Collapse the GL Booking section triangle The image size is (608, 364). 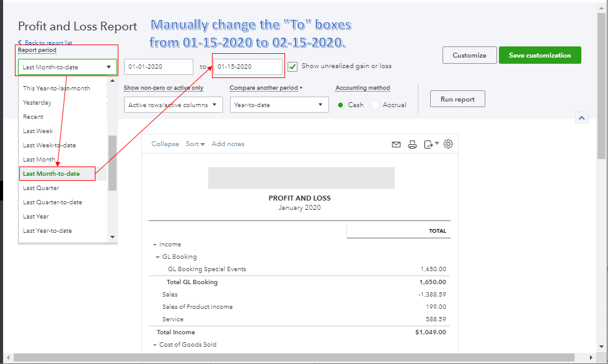(x=158, y=257)
